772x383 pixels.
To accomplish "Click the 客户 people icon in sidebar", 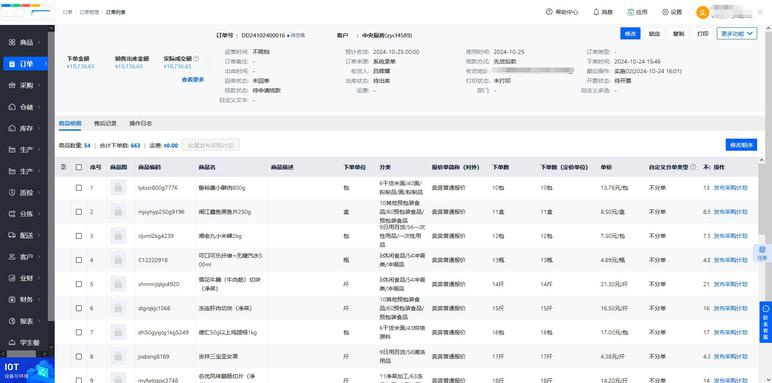I will pos(12,257).
